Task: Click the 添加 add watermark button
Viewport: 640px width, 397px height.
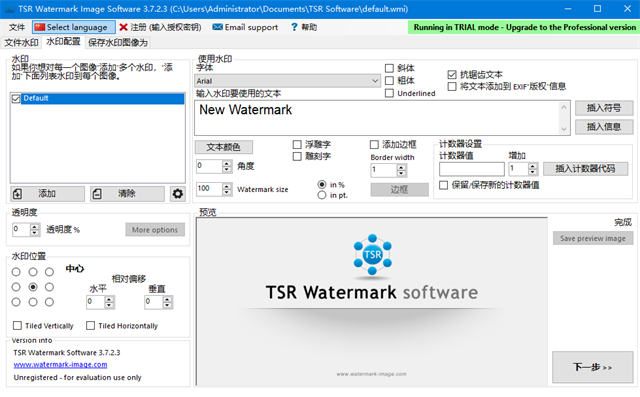Action: (47, 194)
